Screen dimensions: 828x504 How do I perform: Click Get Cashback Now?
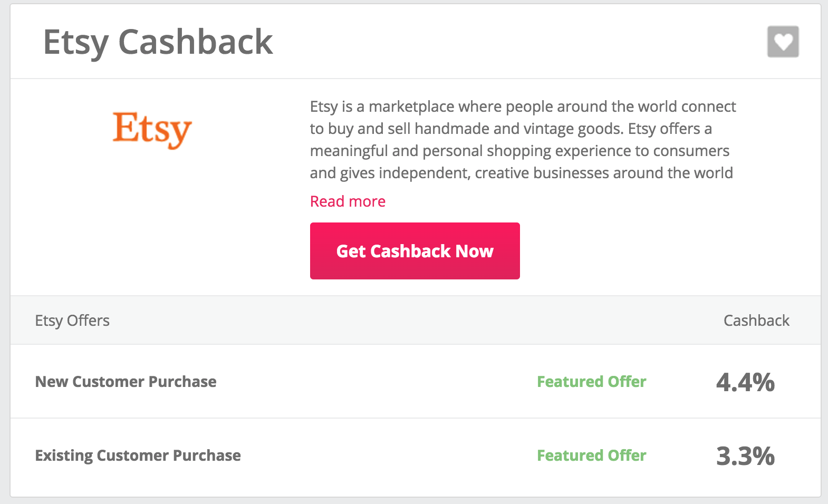point(415,251)
